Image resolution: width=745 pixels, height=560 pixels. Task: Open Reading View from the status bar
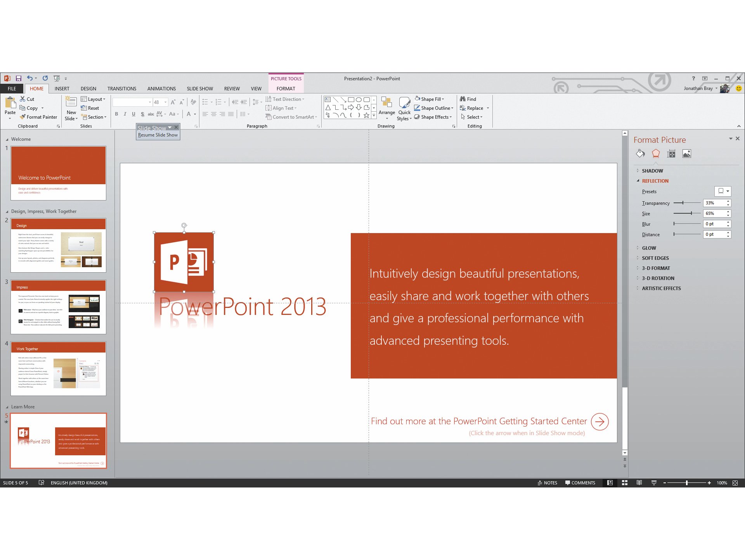[639, 483]
